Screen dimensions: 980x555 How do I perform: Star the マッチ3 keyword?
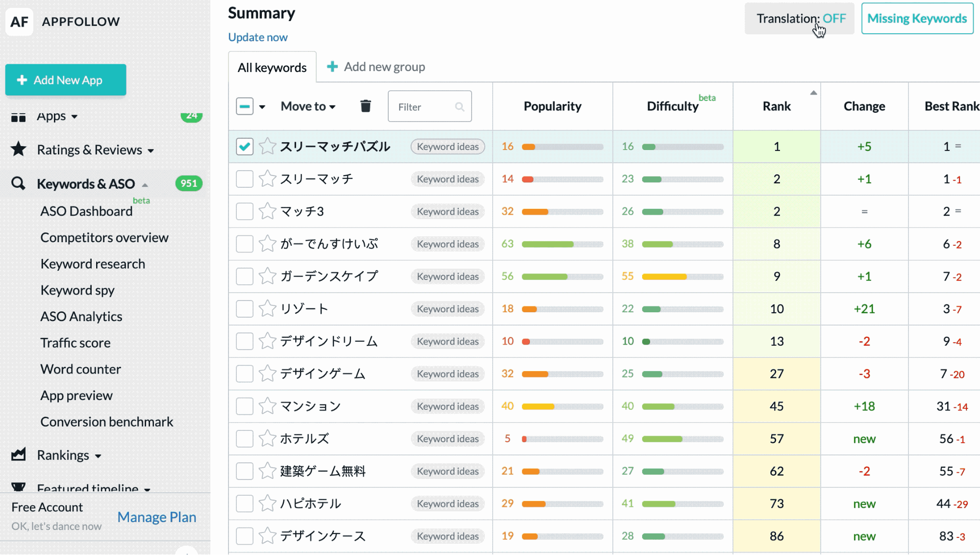[x=268, y=211]
